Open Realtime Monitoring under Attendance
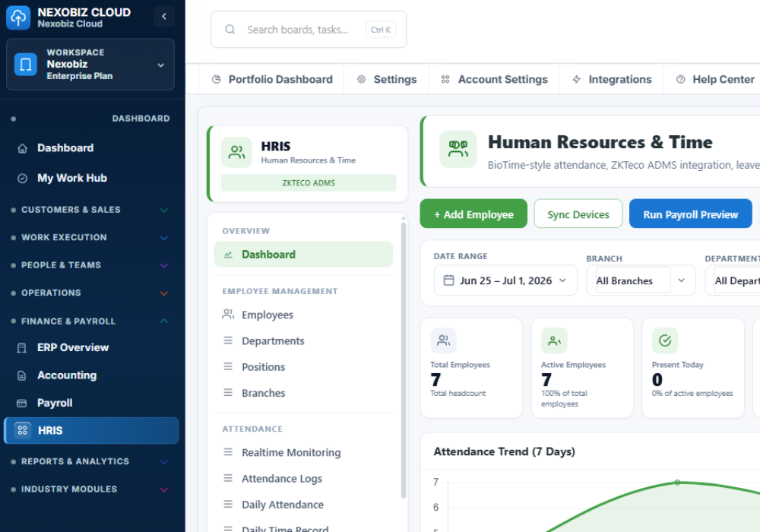The width and height of the screenshot is (760, 532). point(303,452)
